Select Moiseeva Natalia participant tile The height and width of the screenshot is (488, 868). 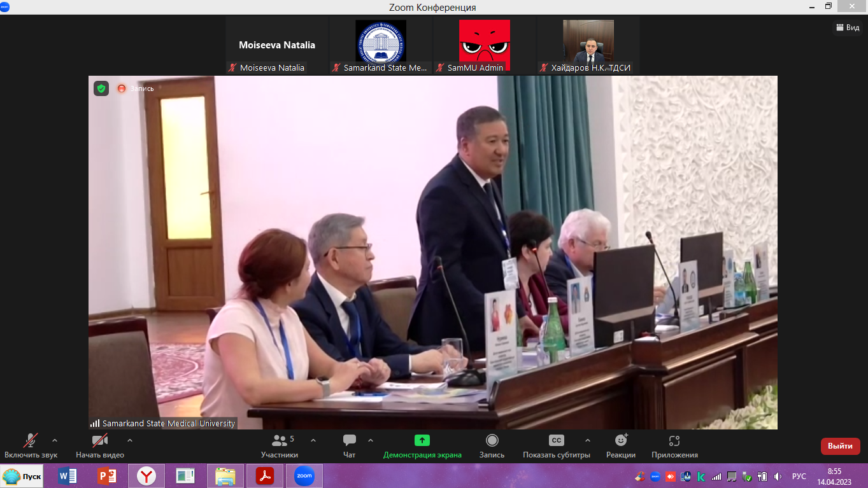tap(277, 45)
